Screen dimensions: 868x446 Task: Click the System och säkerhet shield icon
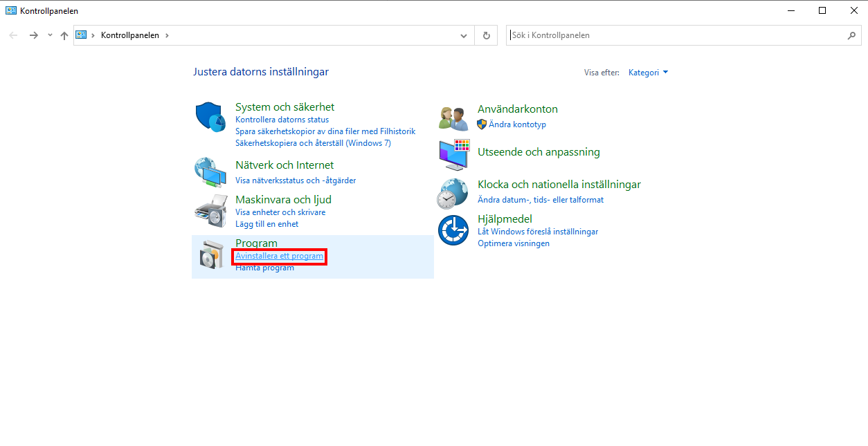[x=210, y=117]
